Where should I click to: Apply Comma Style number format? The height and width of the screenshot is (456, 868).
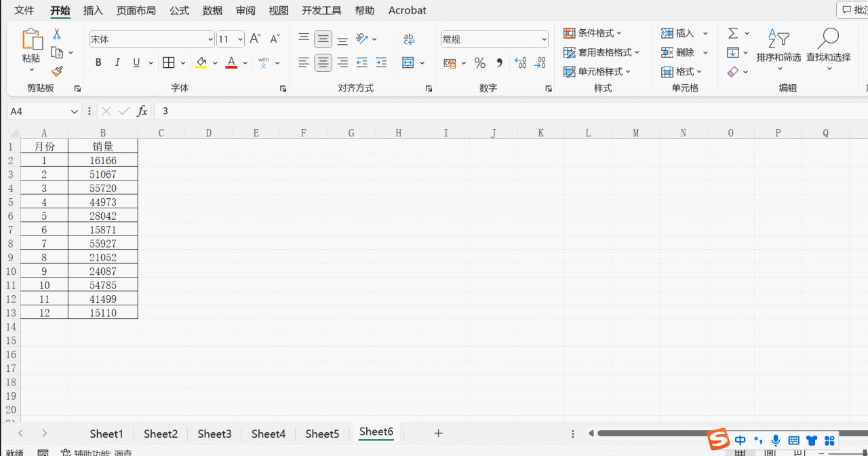(500, 63)
